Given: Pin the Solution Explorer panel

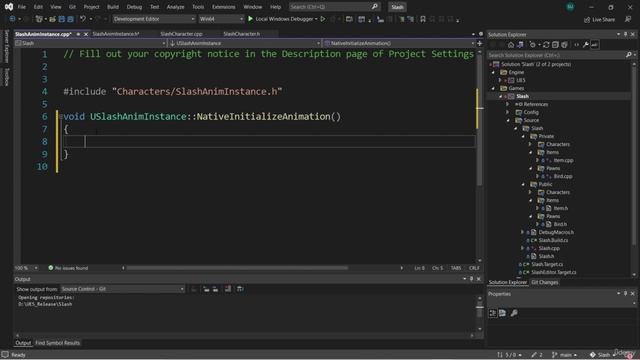Looking at the screenshot, I should (x=625, y=34).
